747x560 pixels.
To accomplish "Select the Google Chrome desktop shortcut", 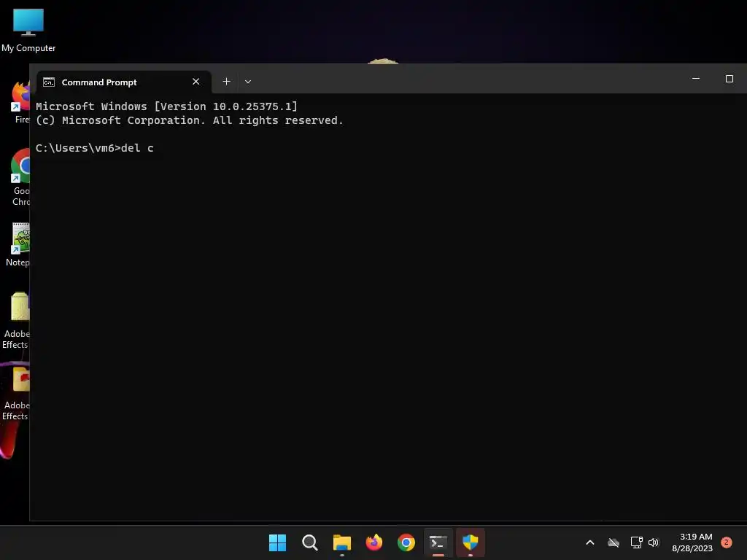I will click(20, 177).
